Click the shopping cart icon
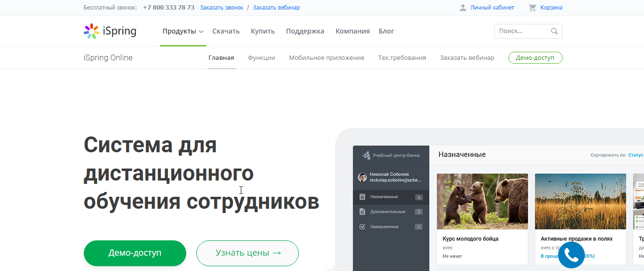Viewport: 644px width, 271px height. (532, 8)
